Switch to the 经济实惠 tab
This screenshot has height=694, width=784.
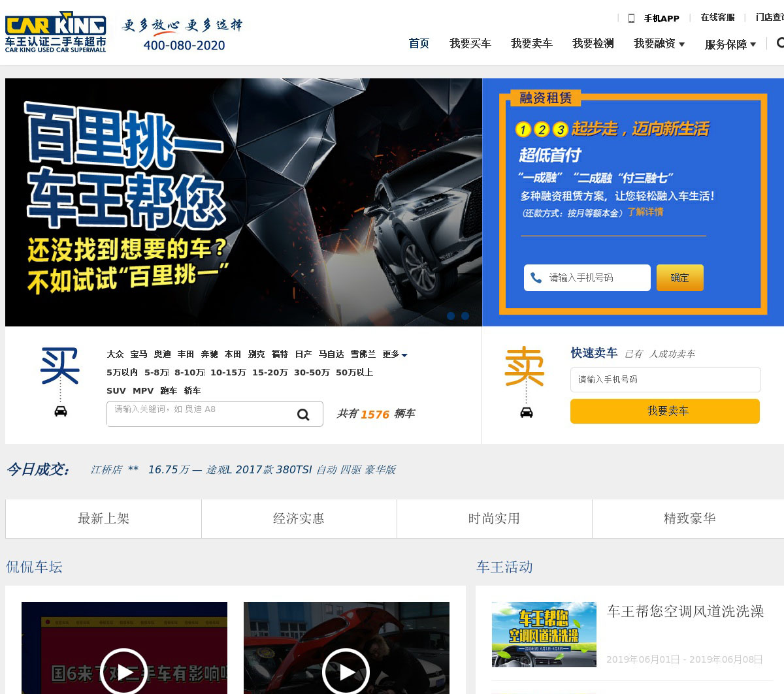pyautogui.click(x=299, y=518)
